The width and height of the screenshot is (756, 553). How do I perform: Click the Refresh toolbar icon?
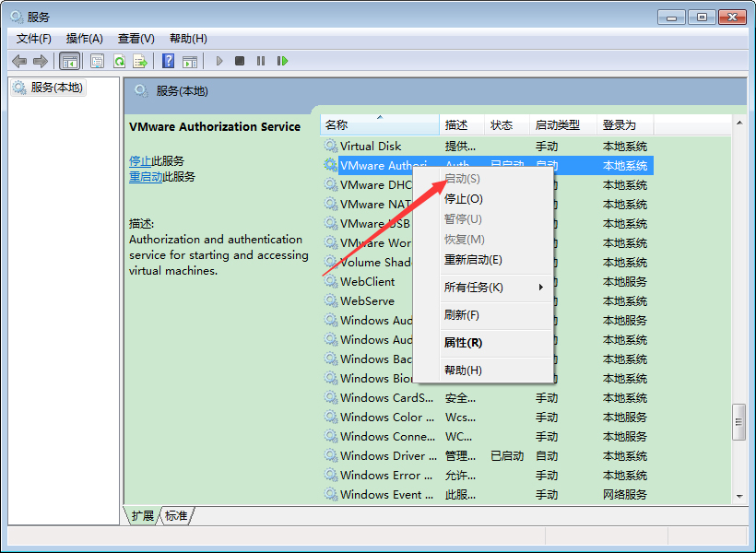click(x=118, y=61)
